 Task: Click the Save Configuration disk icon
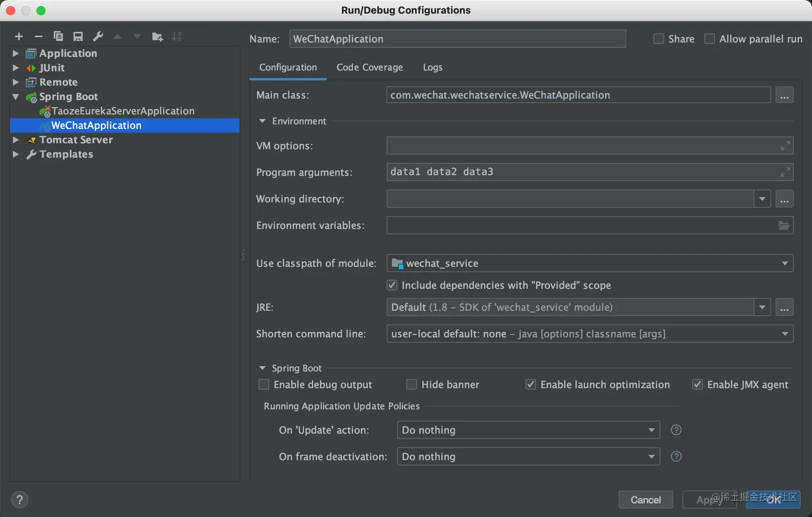point(78,37)
